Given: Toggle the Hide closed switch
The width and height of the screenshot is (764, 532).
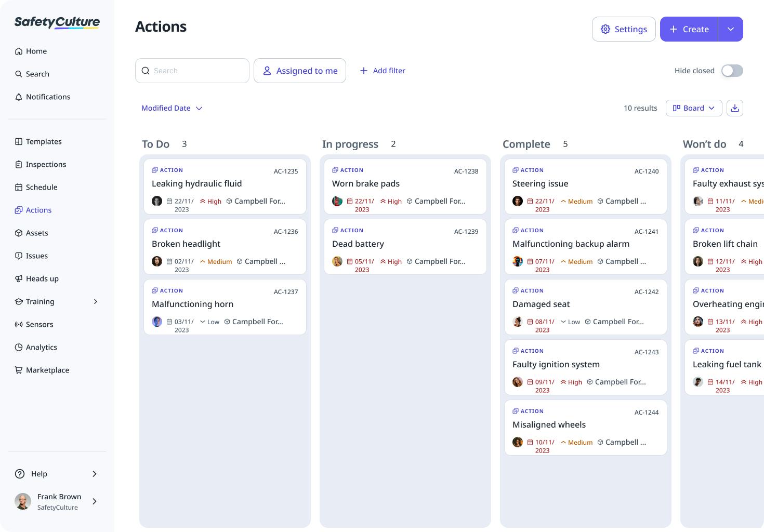Looking at the screenshot, I should click(732, 71).
